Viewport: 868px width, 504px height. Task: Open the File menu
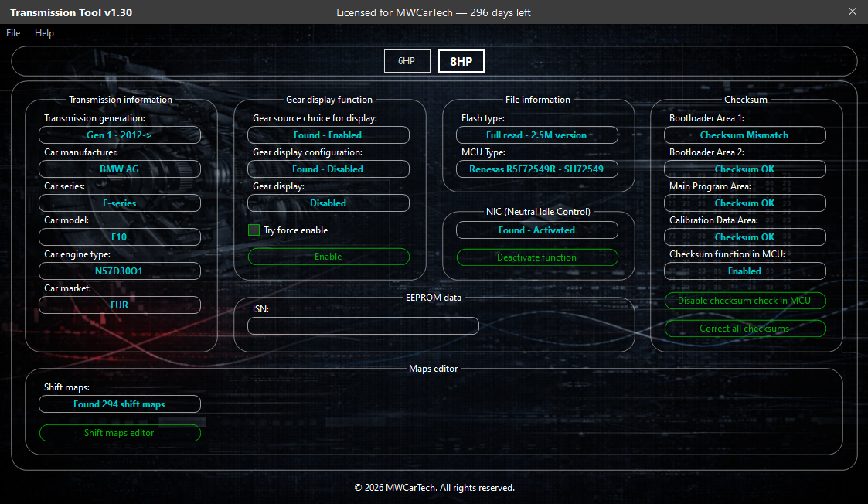pyautogui.click(x=13, y=33)
